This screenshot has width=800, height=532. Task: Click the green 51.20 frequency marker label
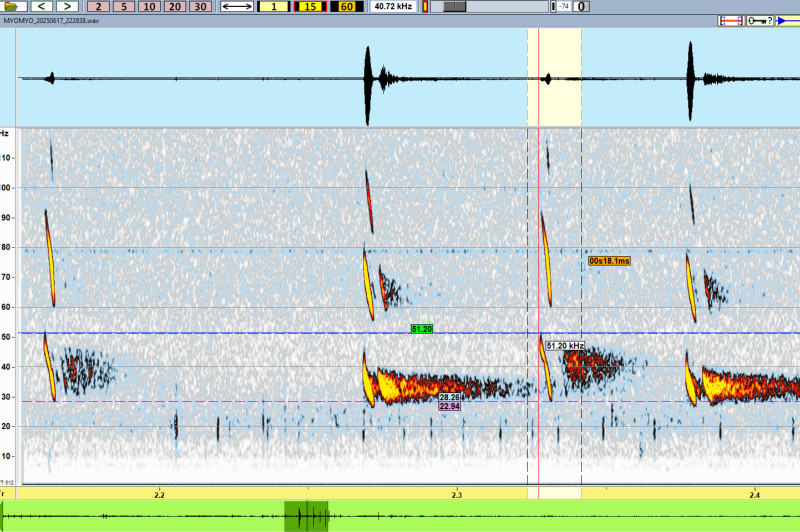pyautogui.click(x=421, y=328)
